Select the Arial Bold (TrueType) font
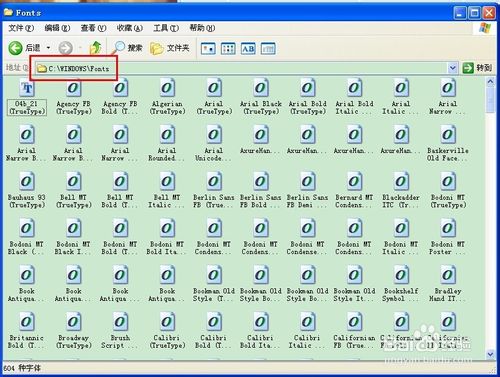The height and width of the screenshot is (377, 500). tap(307, 97)
